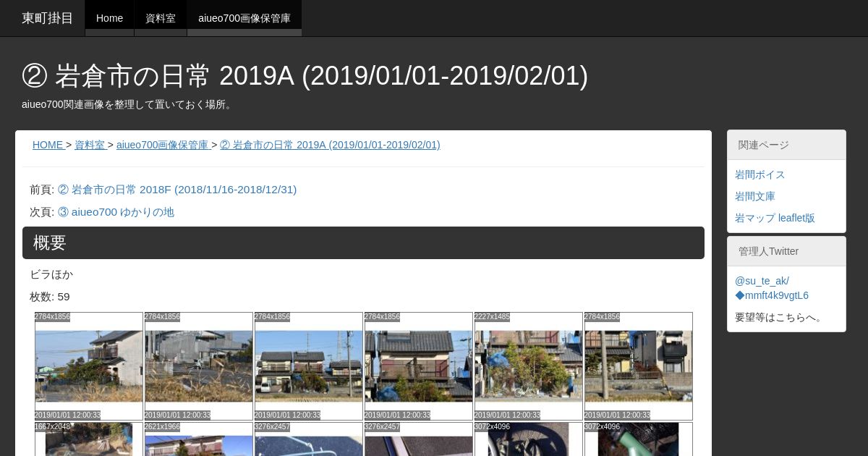Click 枚数: 59 text
Screen dimensions: 868x456
[50, 297]
